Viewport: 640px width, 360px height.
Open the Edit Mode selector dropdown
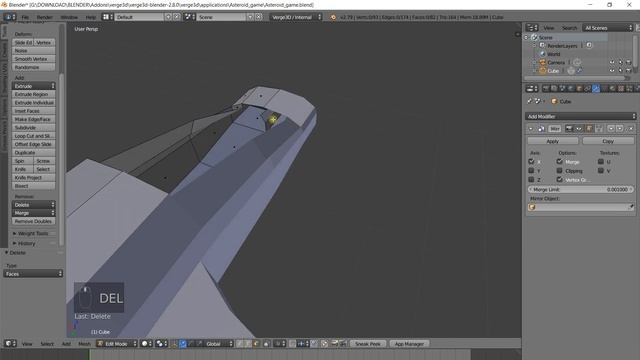click(117, 344)
